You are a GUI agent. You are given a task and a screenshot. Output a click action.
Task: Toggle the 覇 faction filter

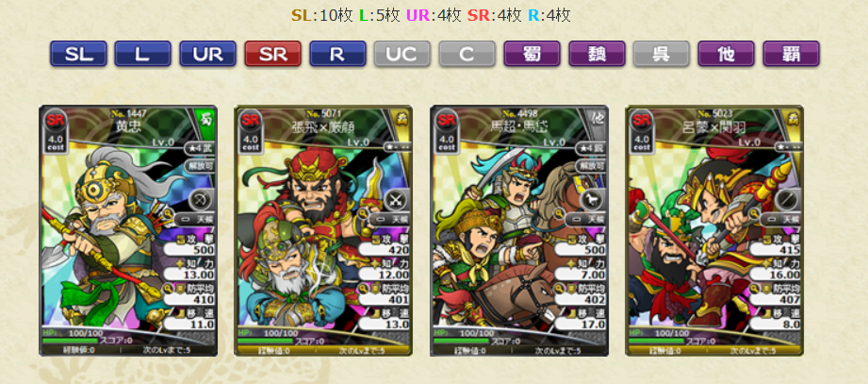791,54
